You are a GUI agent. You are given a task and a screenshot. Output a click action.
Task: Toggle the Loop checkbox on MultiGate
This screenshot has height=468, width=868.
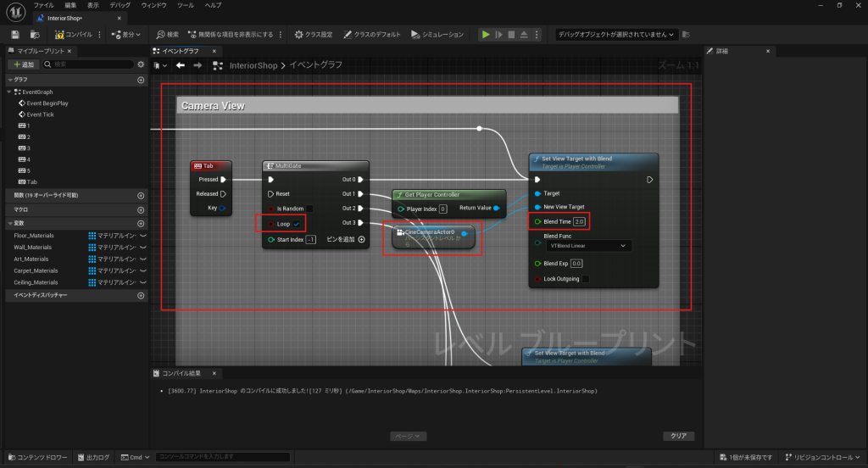coord(296,224)
